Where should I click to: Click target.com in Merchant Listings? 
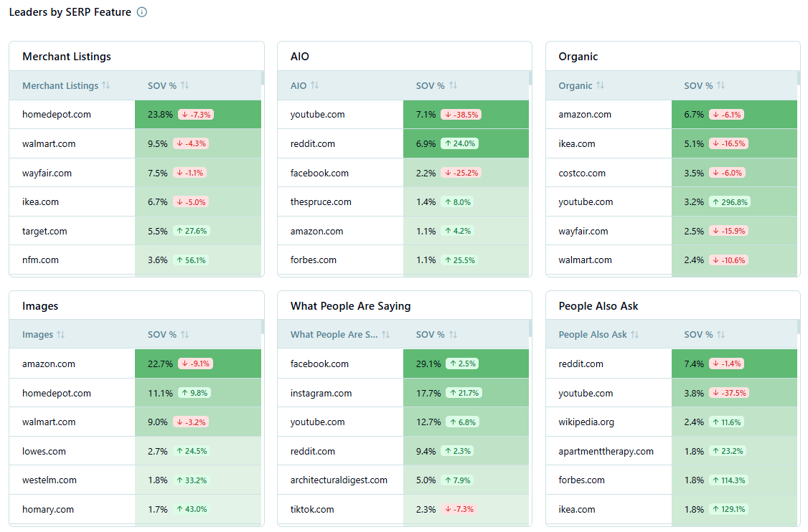(44, 232)
